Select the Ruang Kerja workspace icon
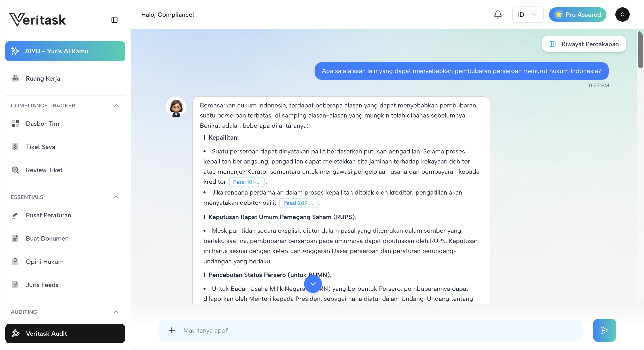This screenshot has width=644, height=350. point(15,78)
